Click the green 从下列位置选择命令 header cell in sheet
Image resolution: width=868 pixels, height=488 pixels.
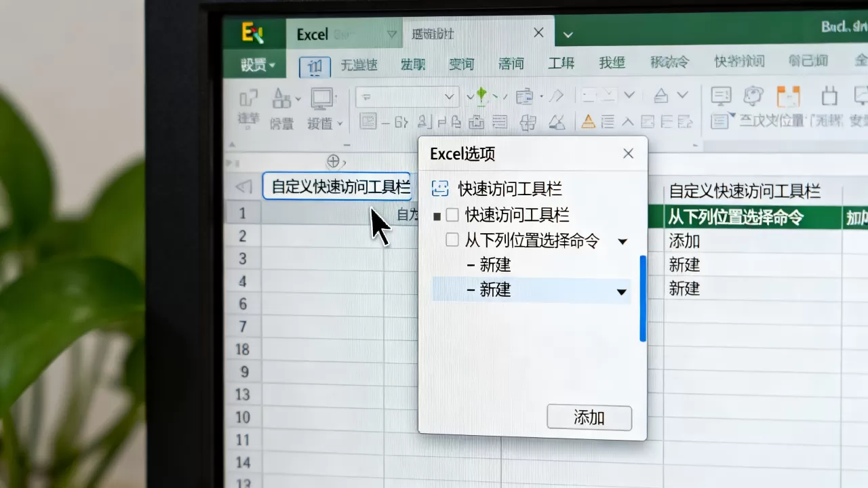point(753,218)
